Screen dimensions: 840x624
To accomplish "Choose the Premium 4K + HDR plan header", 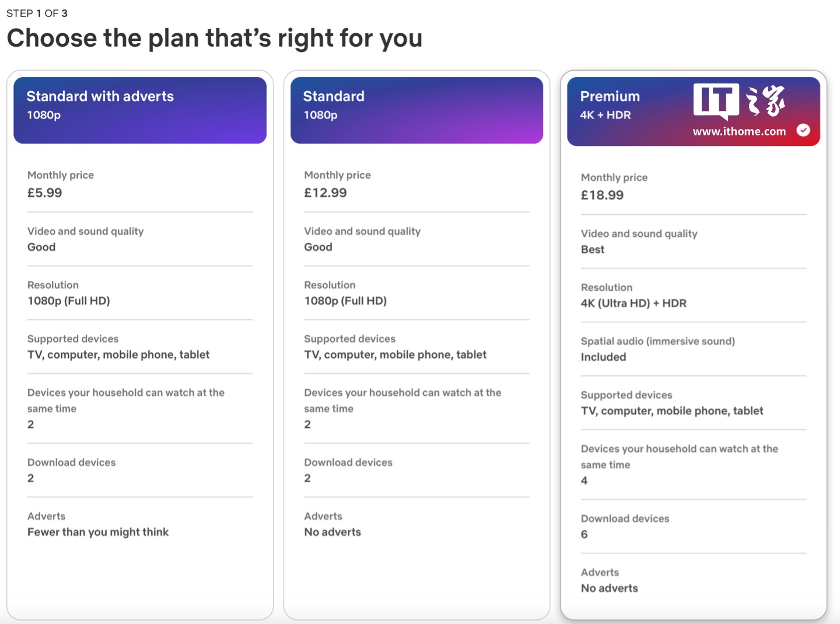I will (630, 110).
